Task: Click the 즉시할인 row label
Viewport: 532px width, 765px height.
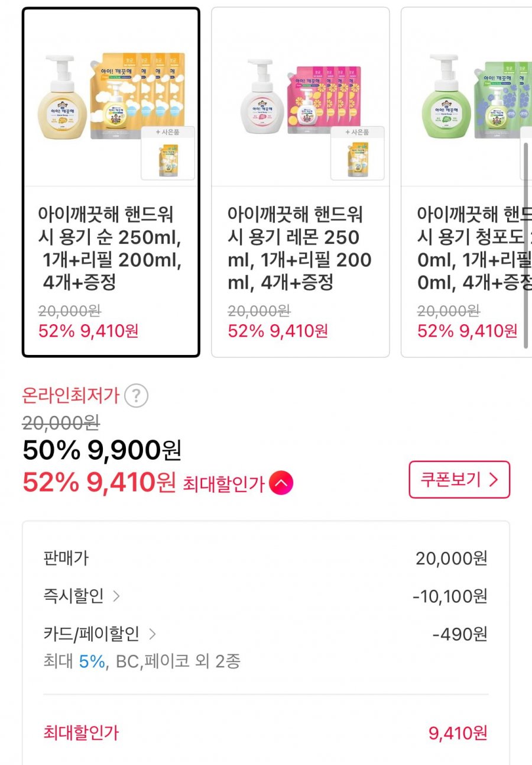Action: click(x=73, y=596)
